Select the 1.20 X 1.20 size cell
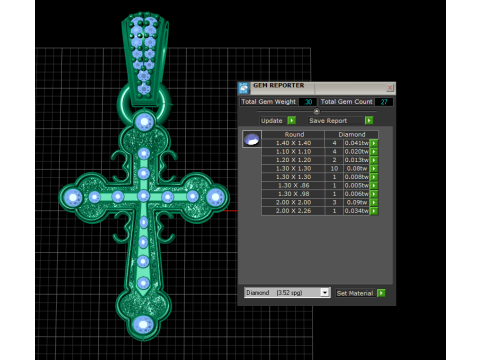Screen dimensions: 480x360 tap(293, 160)
